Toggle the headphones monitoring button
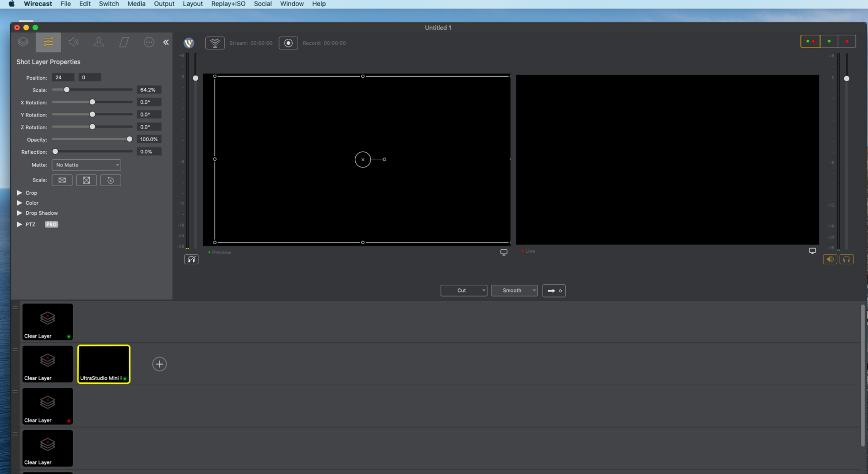 (x=847, y=259)
